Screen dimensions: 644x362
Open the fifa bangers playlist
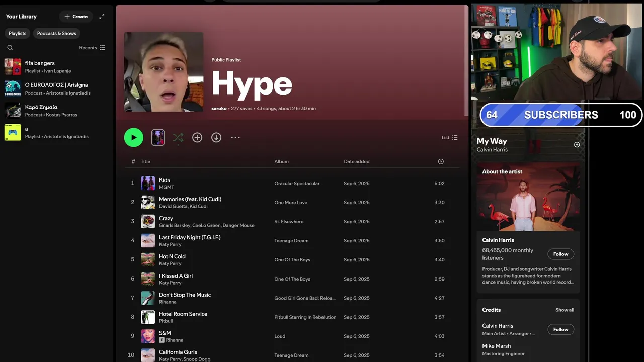(x=55, y=67)
